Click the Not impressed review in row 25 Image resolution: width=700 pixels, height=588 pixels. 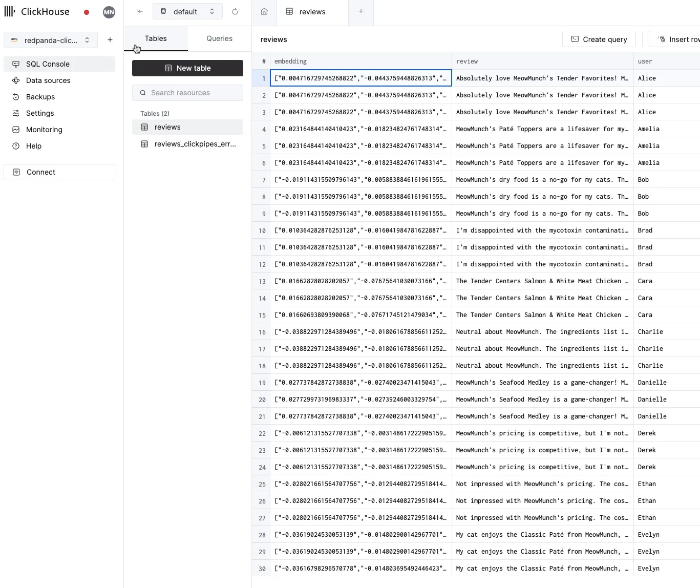542,484
